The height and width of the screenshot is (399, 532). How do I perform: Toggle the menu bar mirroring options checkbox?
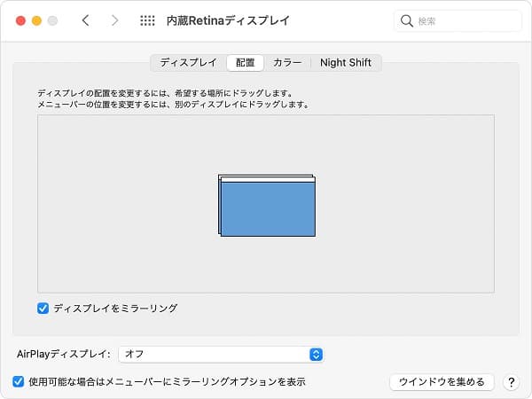point(19,381)
